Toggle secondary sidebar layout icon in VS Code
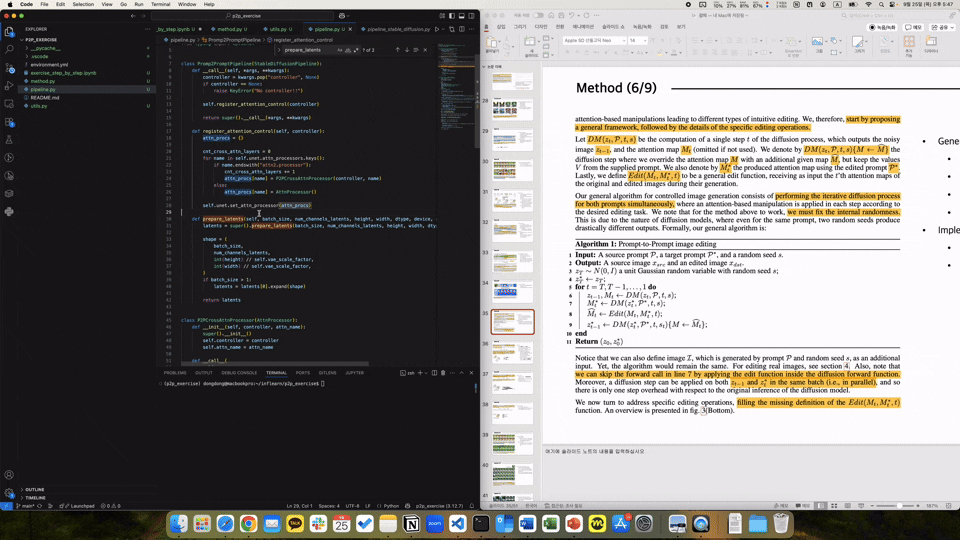Screen dimensions: 960x540 pos(471,16)
